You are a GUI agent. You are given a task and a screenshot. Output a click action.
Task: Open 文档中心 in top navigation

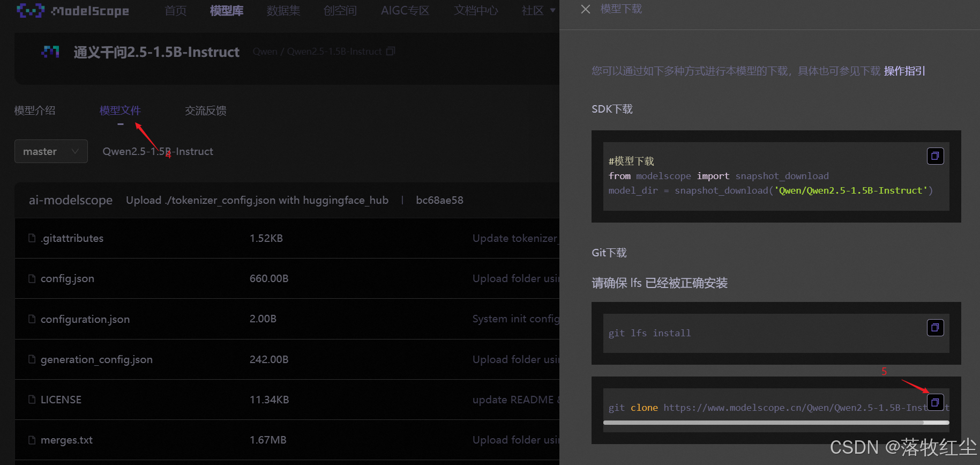click(476, 11)
